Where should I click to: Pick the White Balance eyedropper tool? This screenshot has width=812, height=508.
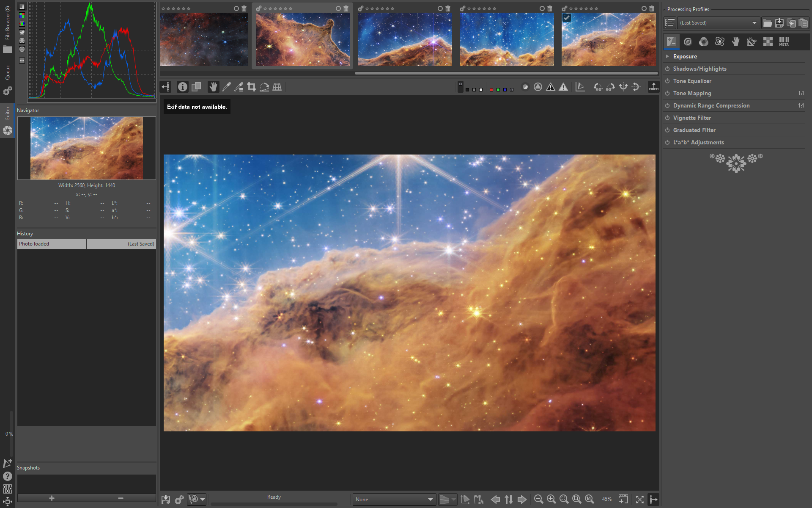226,87
